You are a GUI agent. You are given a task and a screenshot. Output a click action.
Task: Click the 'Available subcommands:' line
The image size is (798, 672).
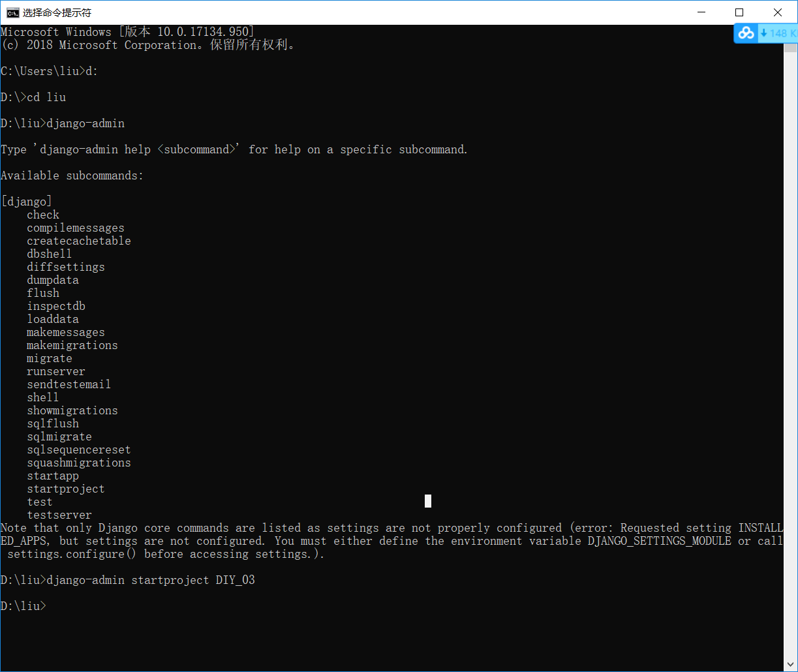(72, 176)
